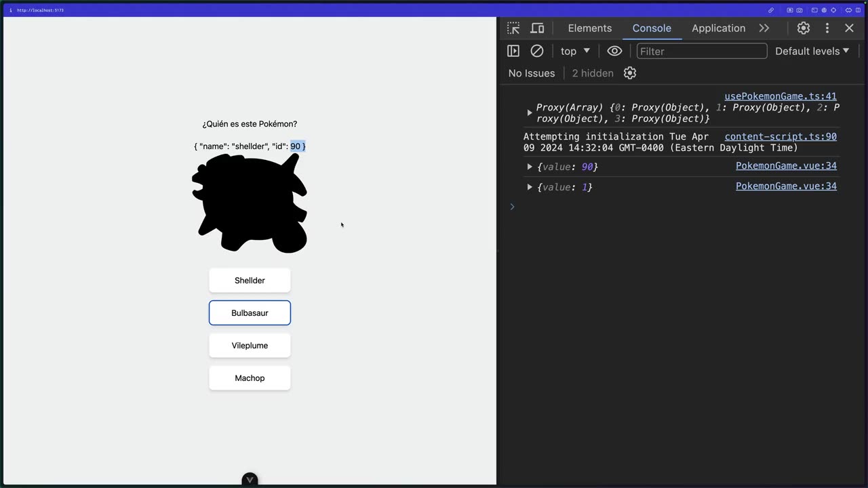This screenshot has width=868, height=488.
Task: Click the site info icon beside URL
Action: [10, 10]
